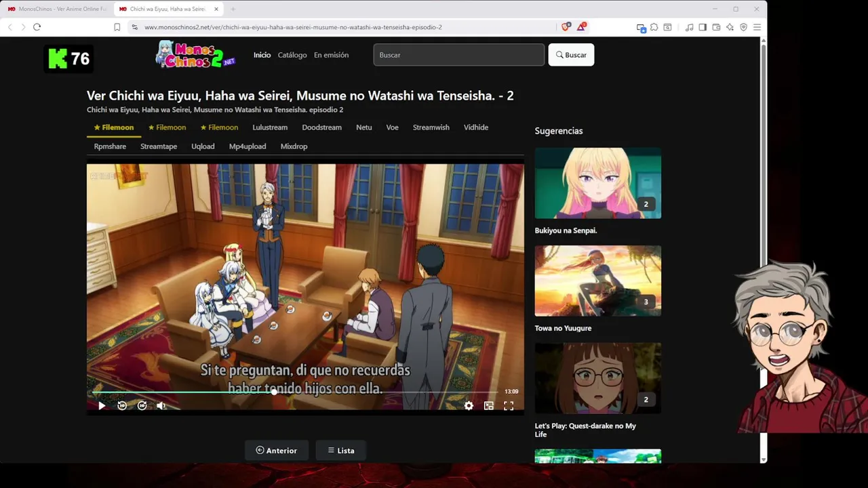Screen dimensions: 868x488
Task: Click the Buscar search button
Action: 571,55
